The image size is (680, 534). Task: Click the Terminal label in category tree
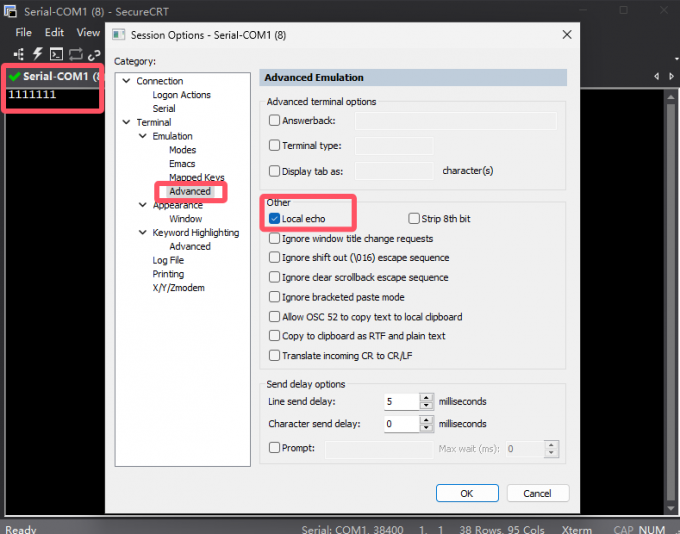click(x=154, y=122)
